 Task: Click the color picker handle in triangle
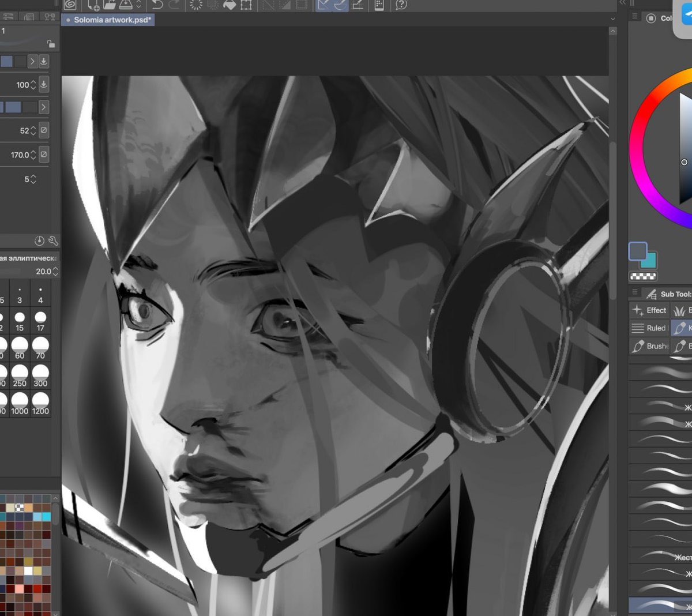click(x=685, y=162)
